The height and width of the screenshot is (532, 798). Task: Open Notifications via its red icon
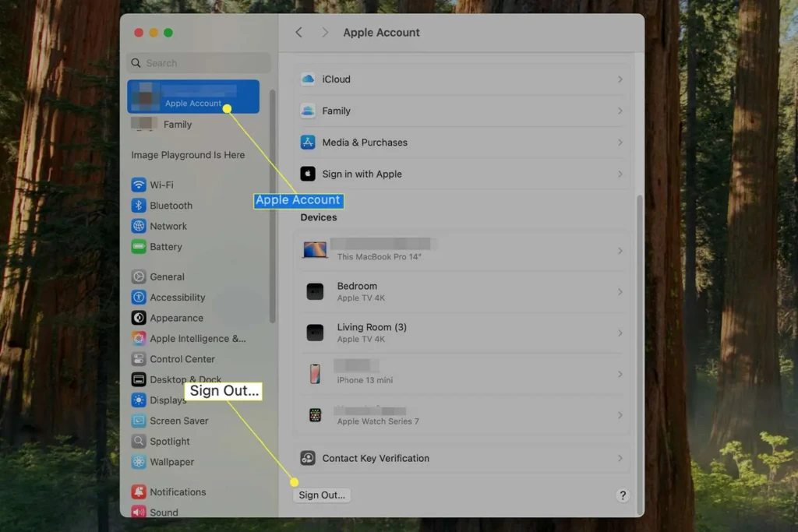139,491
